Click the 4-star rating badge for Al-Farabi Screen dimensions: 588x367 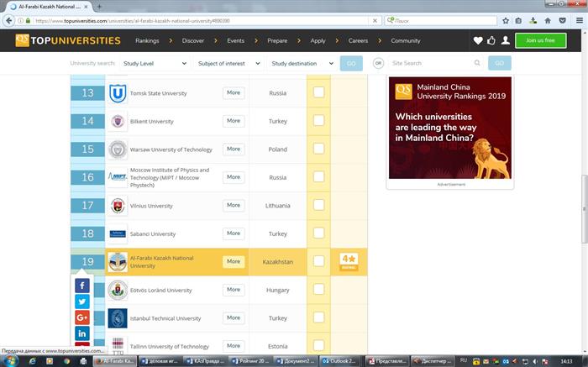349,262
